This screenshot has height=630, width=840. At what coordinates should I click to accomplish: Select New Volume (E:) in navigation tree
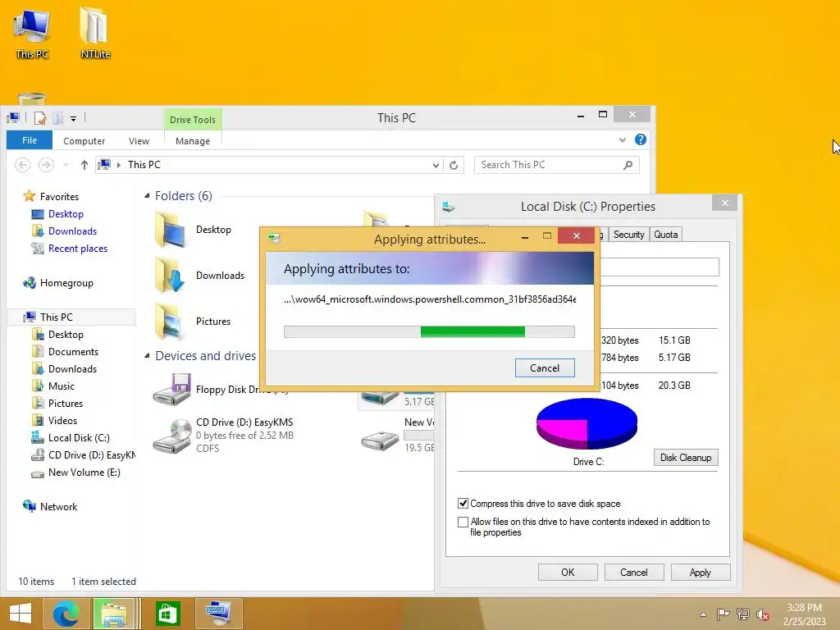point(76,472)
